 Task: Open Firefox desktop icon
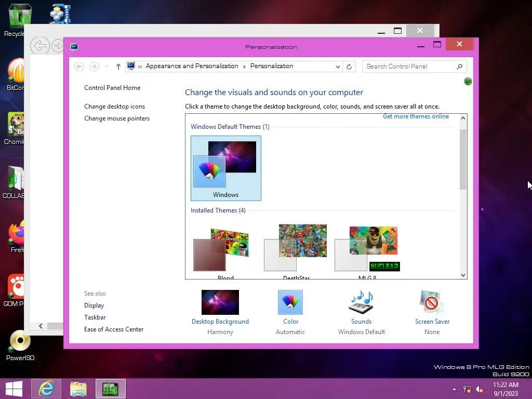tap(16, 236)
